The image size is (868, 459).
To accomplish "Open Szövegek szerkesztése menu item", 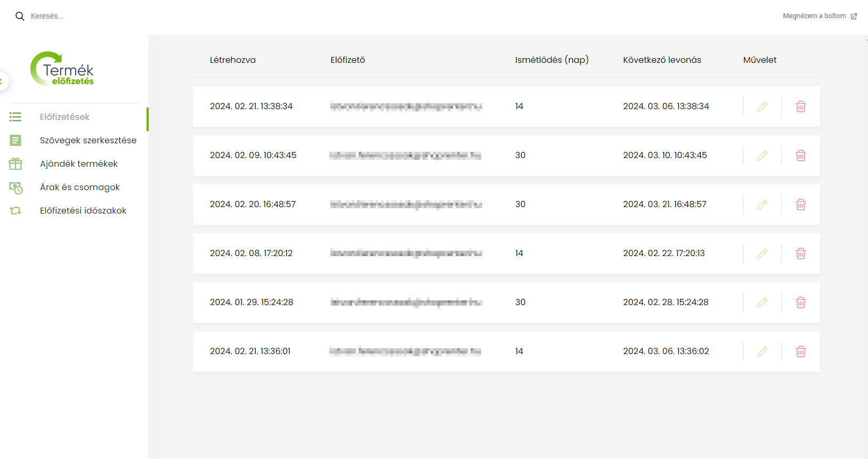I will [x=88, y=140].
